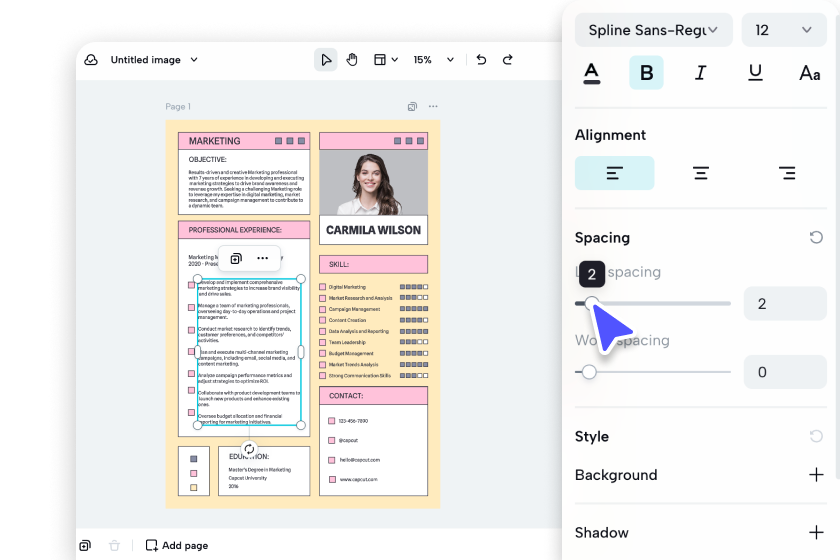The image size is (840, 560).
Task: Align text to the right
Action: point(787,173)
